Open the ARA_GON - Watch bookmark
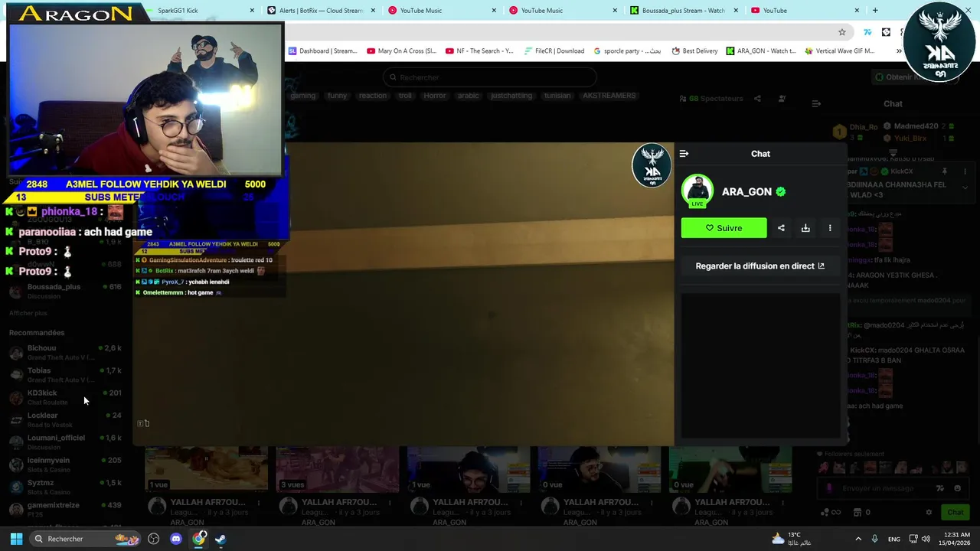This screenshot has width=980, height=551. pos(761,51)
